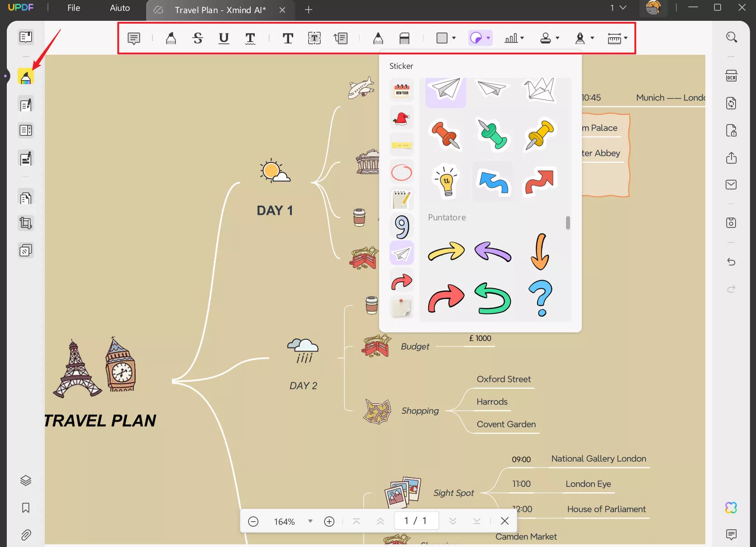Expand the measure ruler dropdown
The height and width of the screenshot is (547, 756).
coord(626,38)
